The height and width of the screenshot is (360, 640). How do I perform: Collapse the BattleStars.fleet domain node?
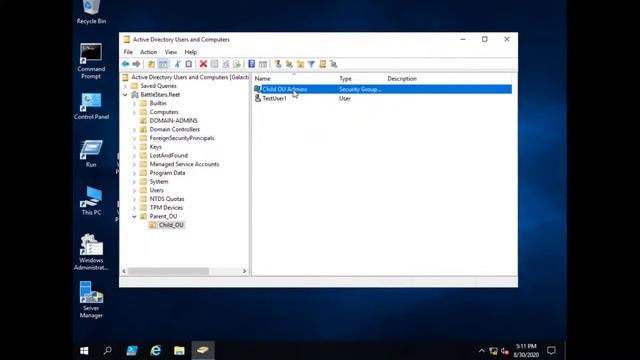click(x=125, y=95)
